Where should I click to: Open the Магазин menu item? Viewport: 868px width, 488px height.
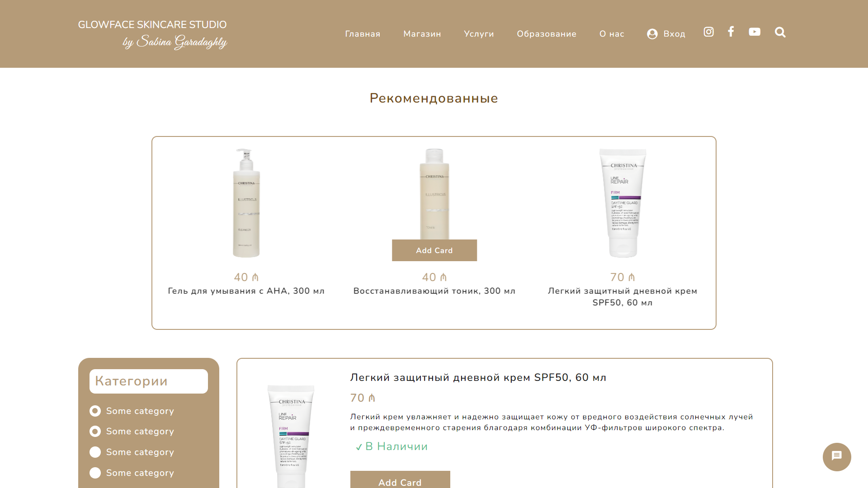[x=422, y=34]
